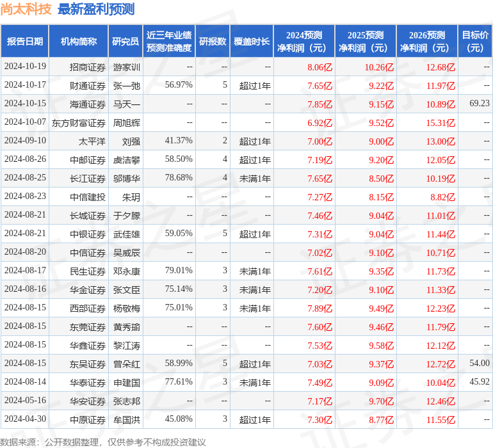Select researcher 游家训
This screenshot has width=493, height=448.
pyautogui.click(x=126, y=67)
